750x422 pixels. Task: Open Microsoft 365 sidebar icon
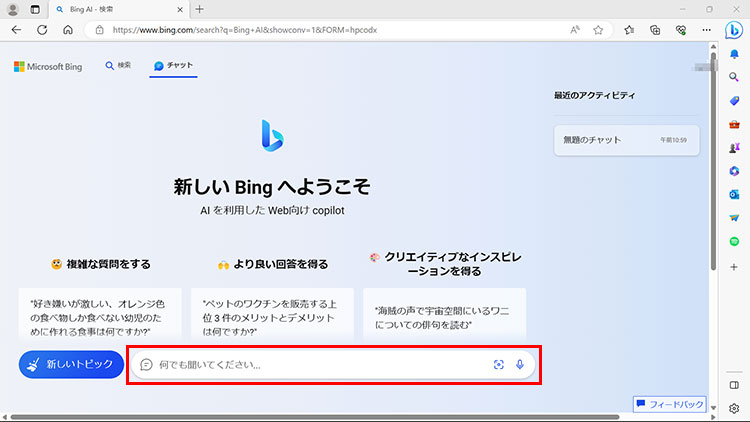coord(734,171)
